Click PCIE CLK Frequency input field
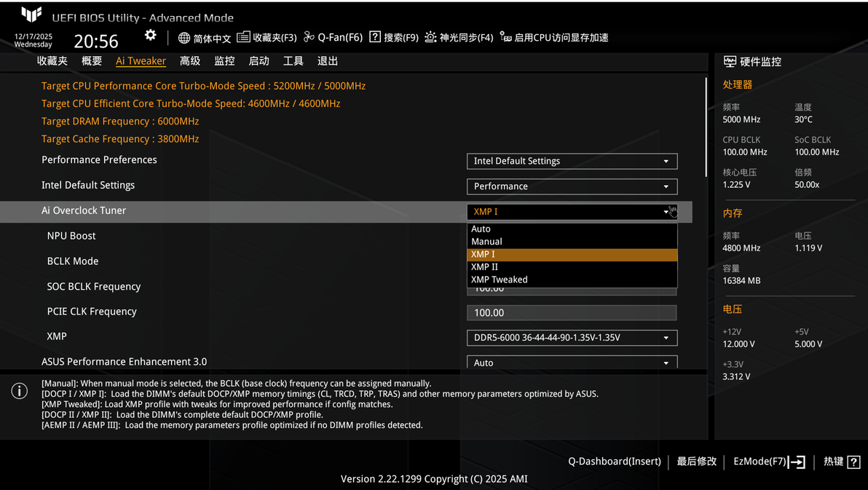Screen dimensions: 868x490 click(572, 313)
